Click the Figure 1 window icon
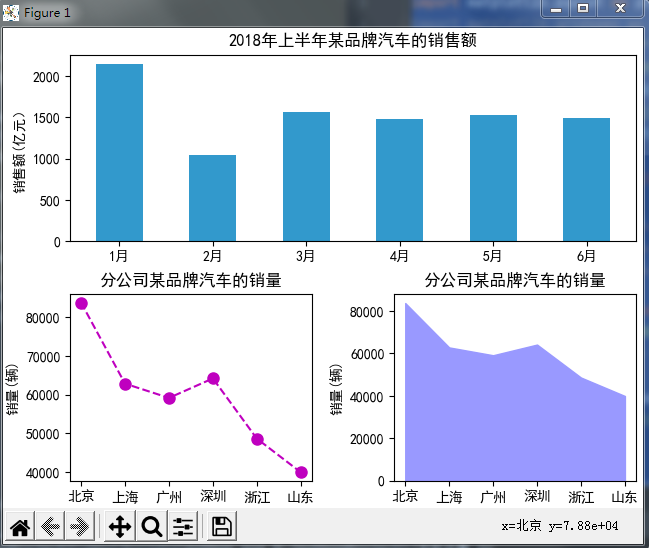The height and width of the screenshot is (548, 649). point(11,12)
